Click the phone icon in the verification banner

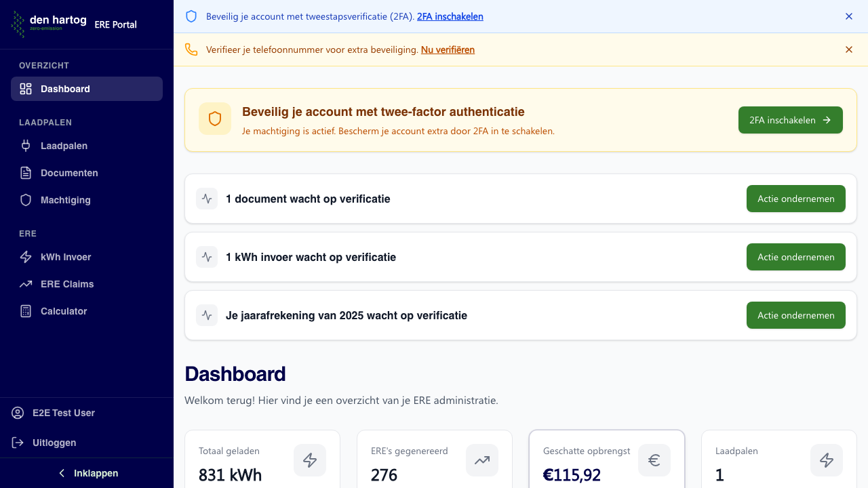(x=191, y=49)
